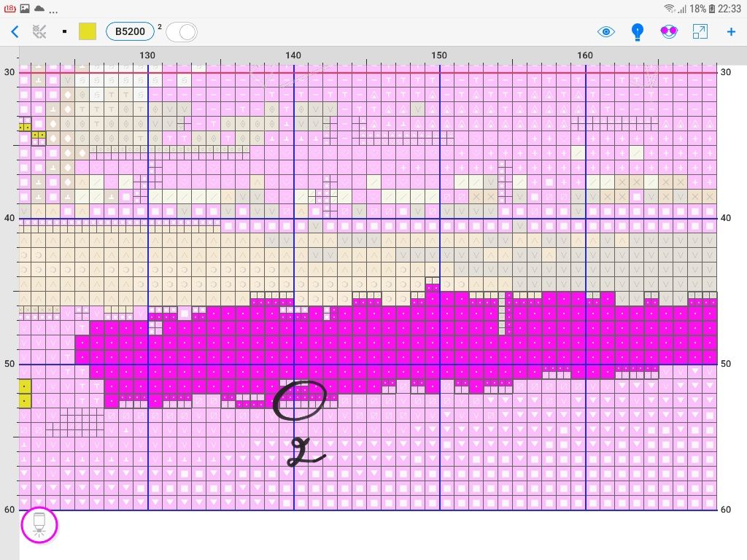The width and height of the screenshot is (747, 560).
Task: Tap the small black square symbol
Action: 64,32
